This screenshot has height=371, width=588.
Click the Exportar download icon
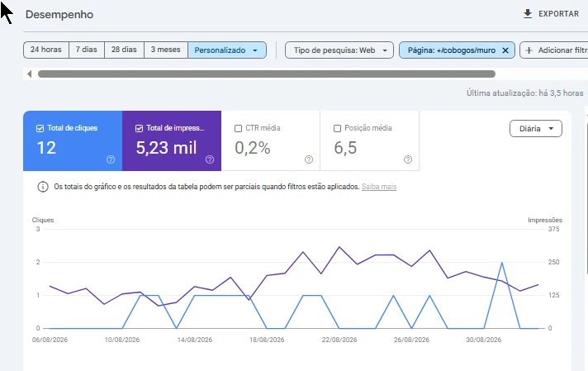528,14
